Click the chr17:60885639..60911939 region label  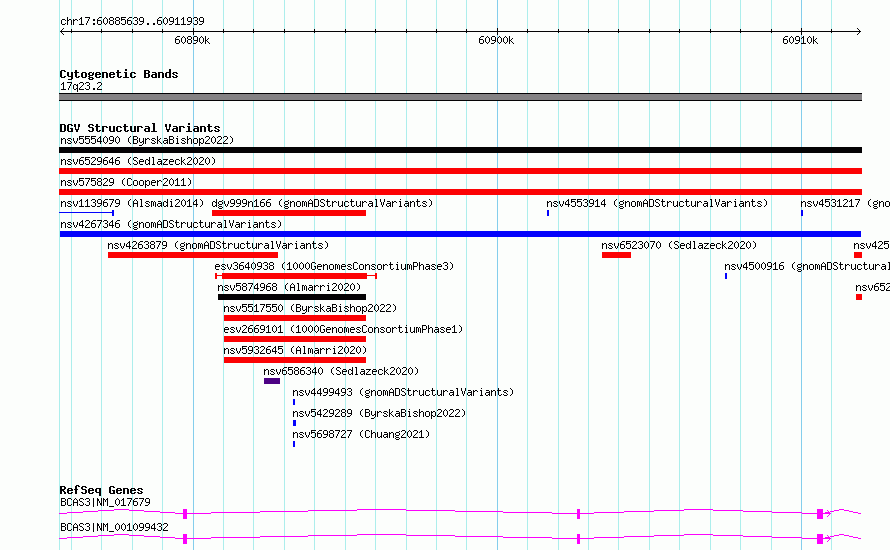pyautogui.click(x=132, y=22)
